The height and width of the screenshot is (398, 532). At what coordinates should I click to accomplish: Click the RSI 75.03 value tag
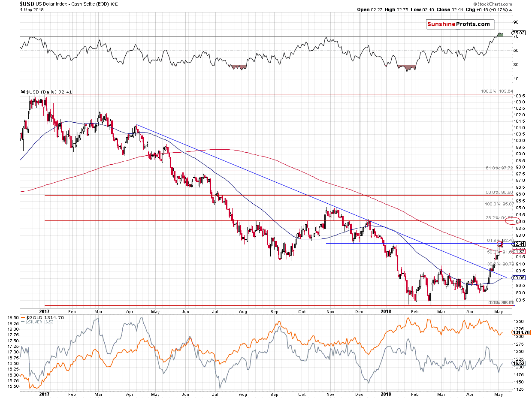(518, 33)
